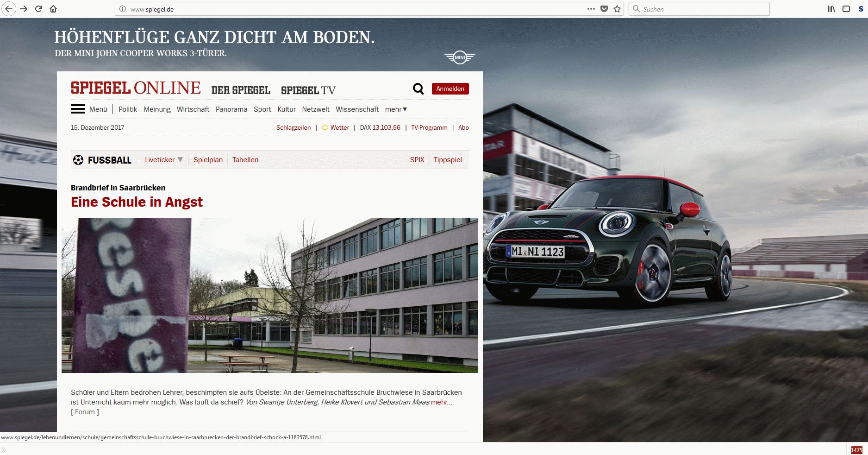Click the FUSSBALL section title
Screen dimensions: 868x455
tap(110, 160)
